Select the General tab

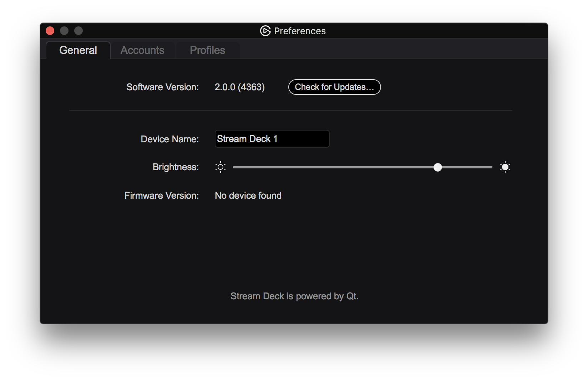click(78, 50)
